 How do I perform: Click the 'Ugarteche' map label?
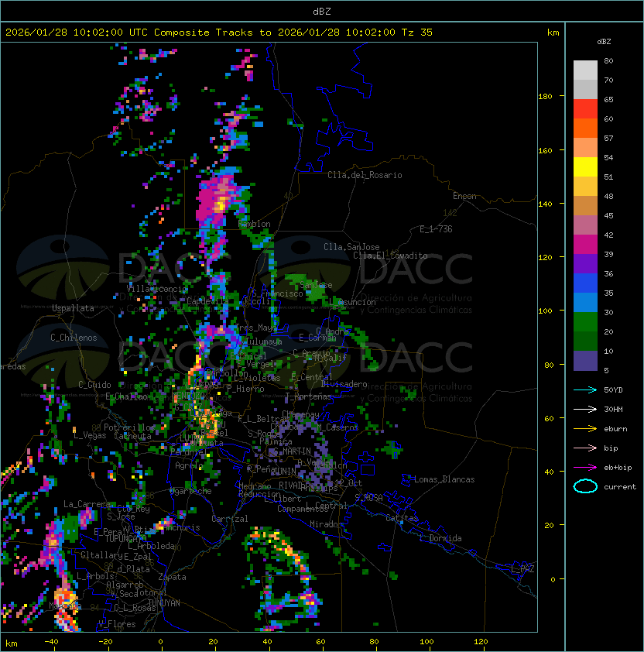(x=191, y=491)
